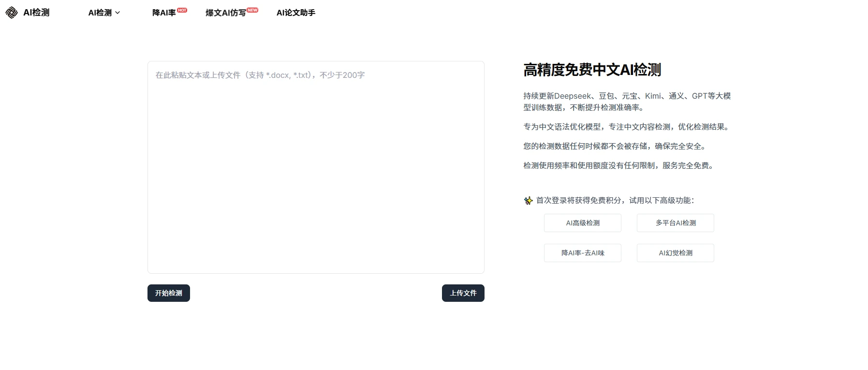Click the 专为中文语法优化模型 description line

point(628,127)
